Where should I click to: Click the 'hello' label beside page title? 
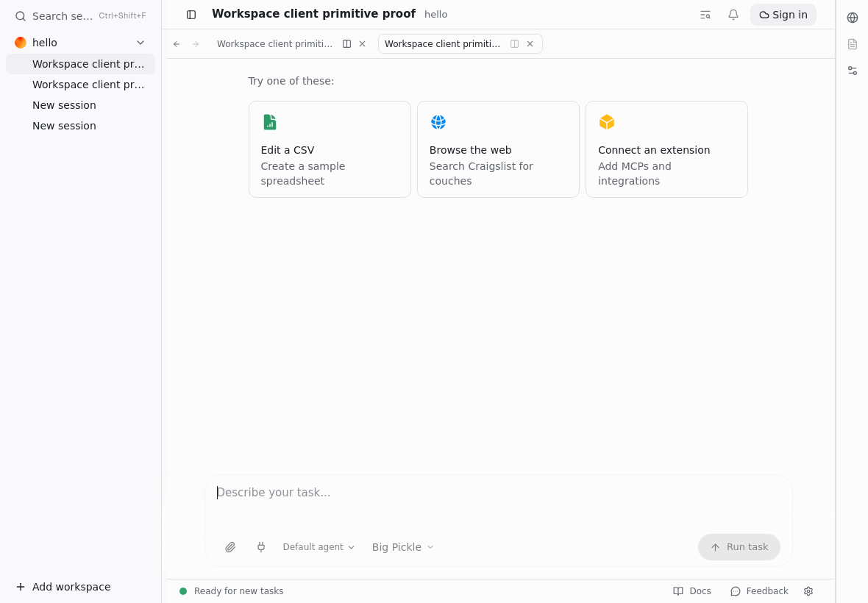[435, 15]
